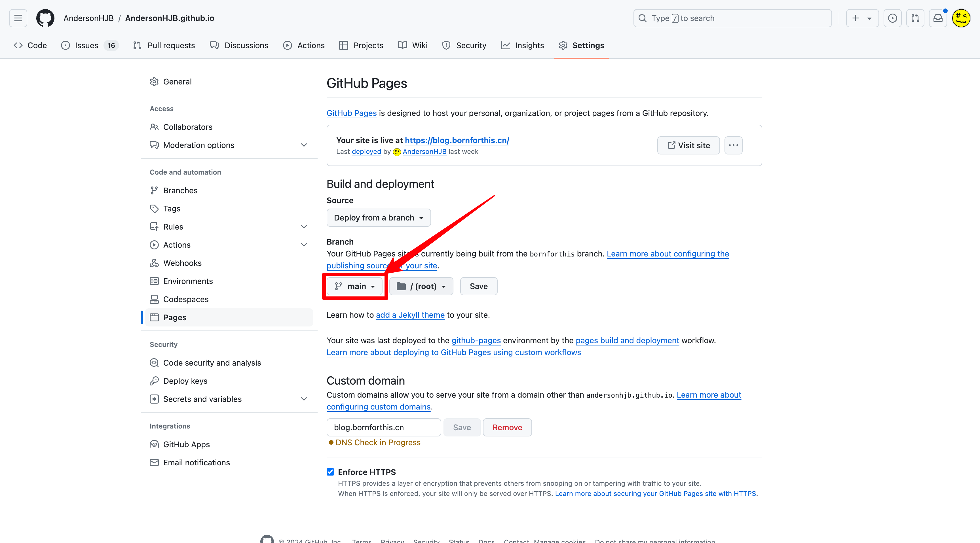Click the plus create-new icon
Viewport: 980px width, 543px height.
point(856,18)
